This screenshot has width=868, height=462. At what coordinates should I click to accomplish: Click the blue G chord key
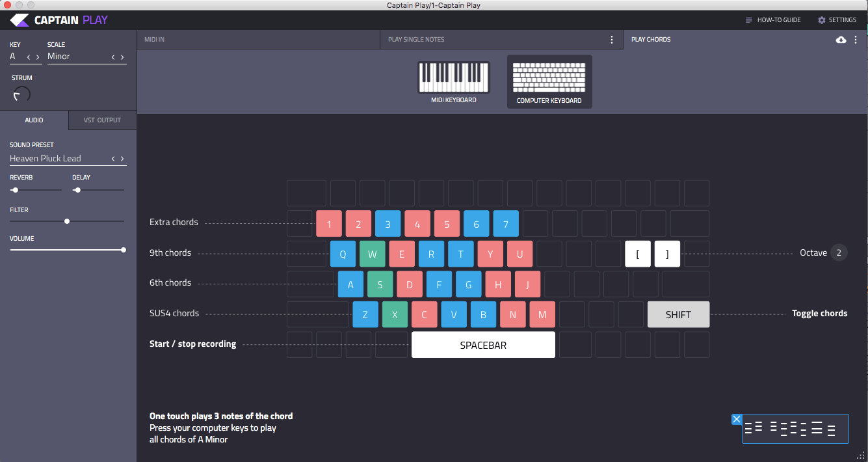point(468,284)
